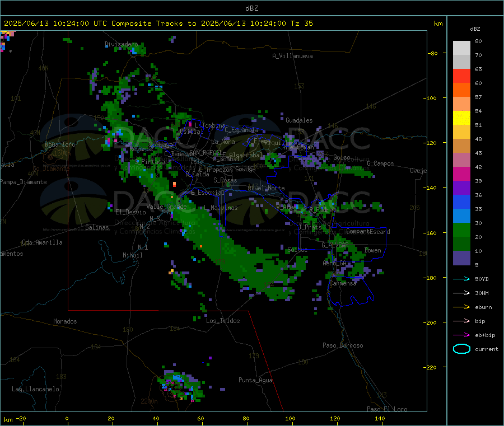Click the A_Villanueva place label
This screenshot has width=504, height=426.
[x=292, y=56]
